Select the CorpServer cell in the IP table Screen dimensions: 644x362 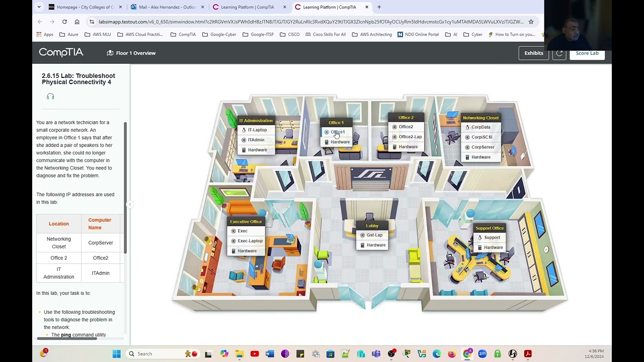click(101, 243)
